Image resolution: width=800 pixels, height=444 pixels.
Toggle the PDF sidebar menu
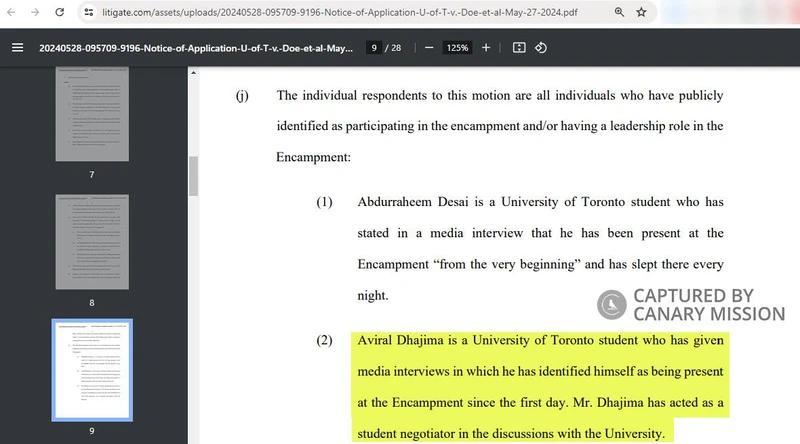[x=17, y=47]
